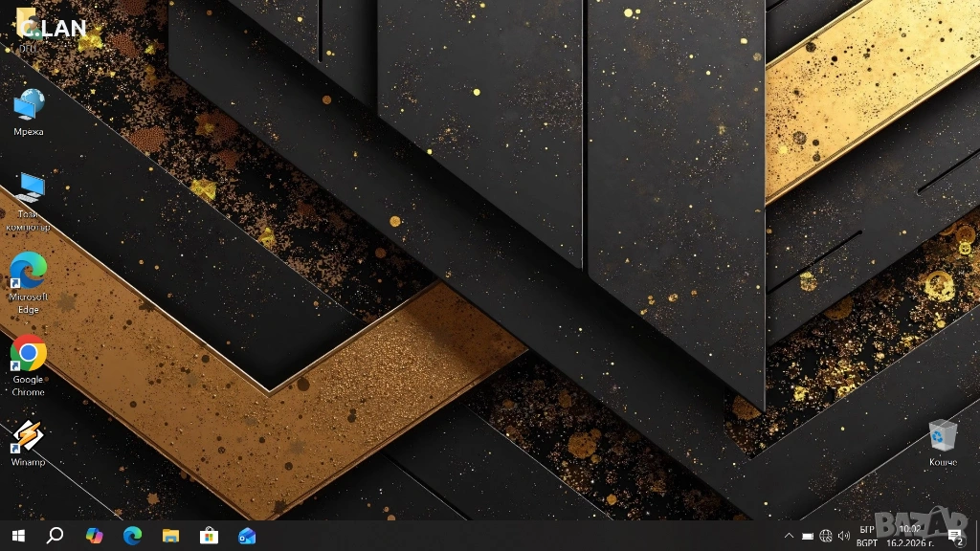Open File Explorer from the taskbar
Screen dimensions: 980x551
[170, 536]
